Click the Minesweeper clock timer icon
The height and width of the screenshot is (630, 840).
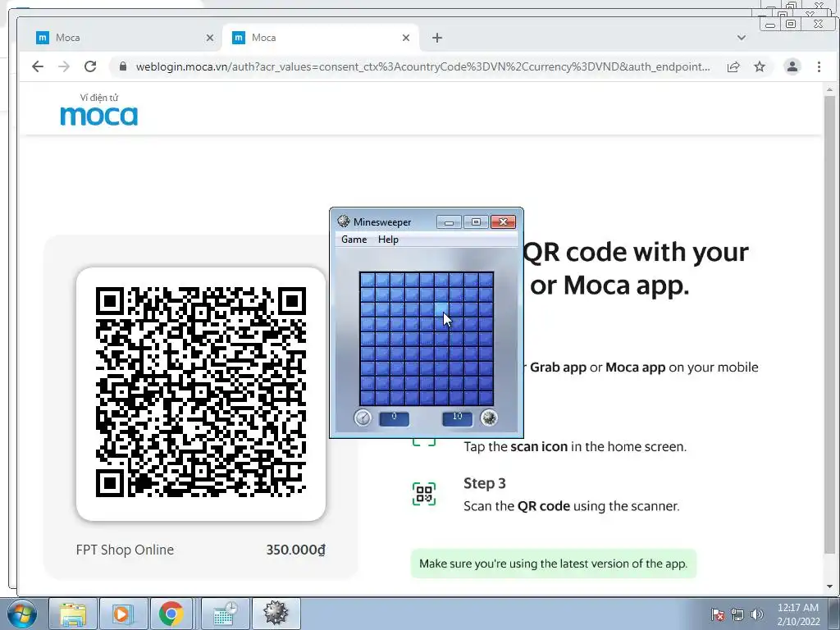[x=363, y=418]
